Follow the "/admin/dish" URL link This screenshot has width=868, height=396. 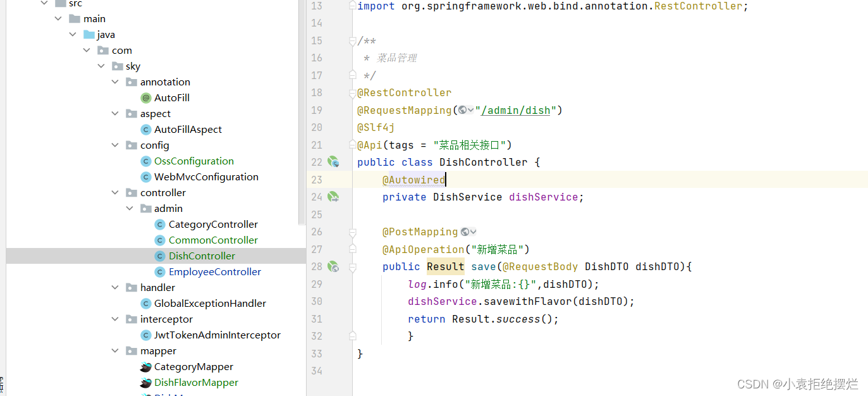coord(516,110)
